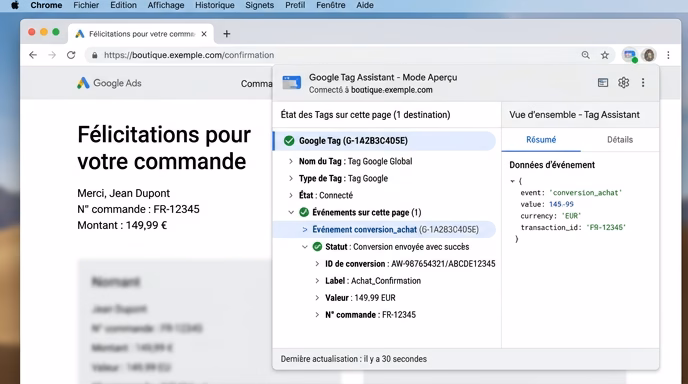Click the lock icon in address bar
This screenshot has width=688, height=384.
(x=94, y=55)
